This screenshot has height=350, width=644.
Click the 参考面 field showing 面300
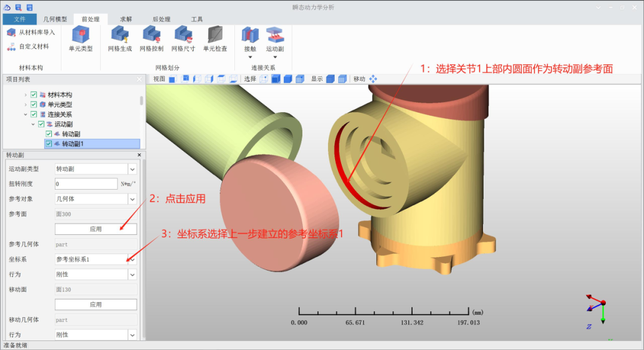95,214
